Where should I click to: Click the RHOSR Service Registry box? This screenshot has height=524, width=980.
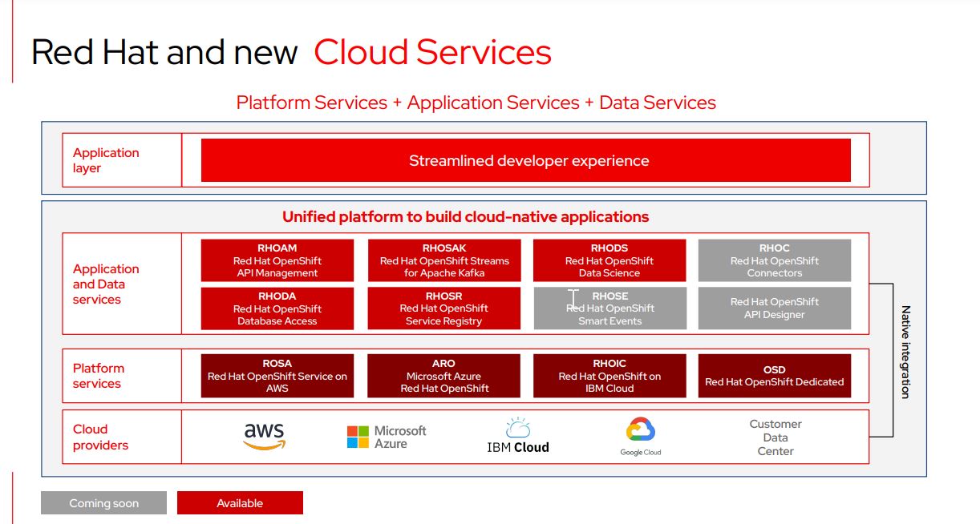[x=444, y=308]
